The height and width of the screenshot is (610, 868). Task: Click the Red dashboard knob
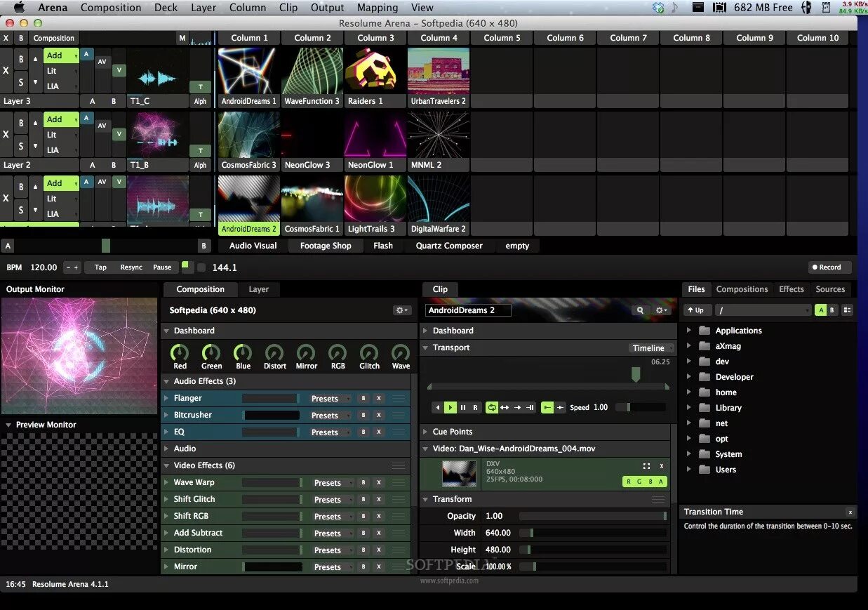(180, 353)
